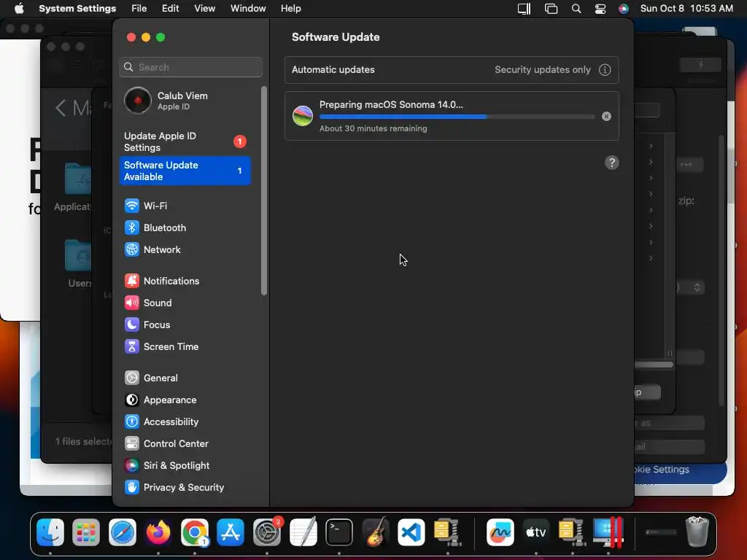Activate Siri from the menu bar

pos(623,9)
